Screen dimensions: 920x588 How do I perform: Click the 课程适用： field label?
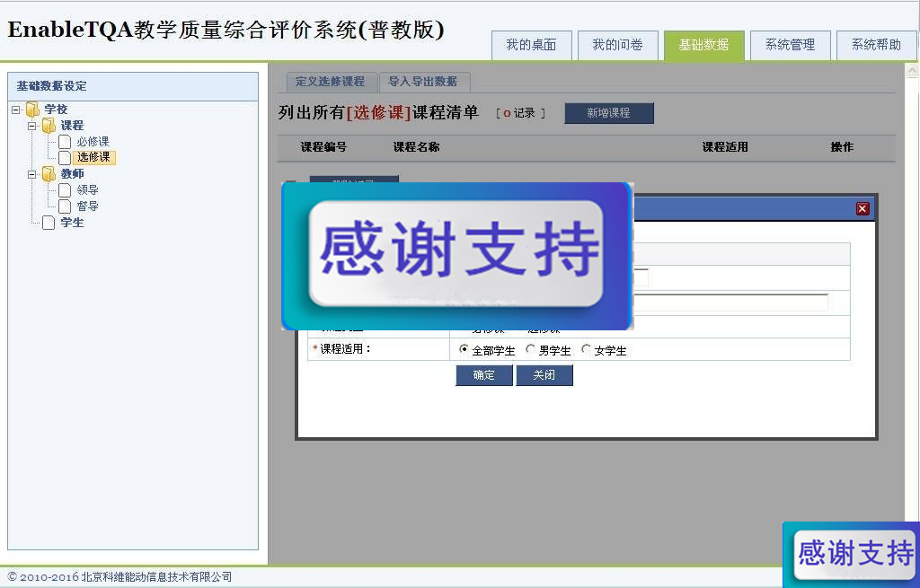[345, 349]
